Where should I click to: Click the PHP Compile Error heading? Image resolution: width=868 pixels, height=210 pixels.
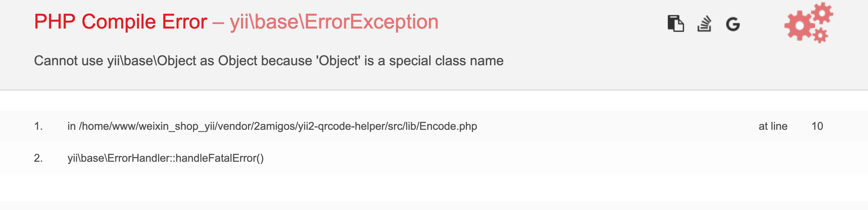tap(120, 22)
